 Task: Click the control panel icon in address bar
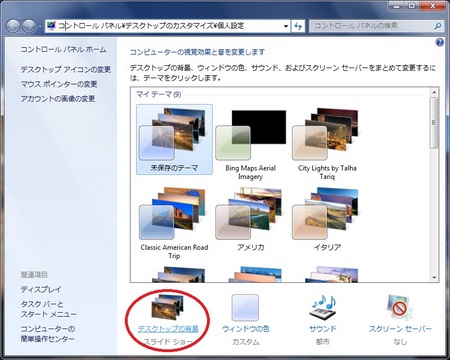click(x=51, y=26)
